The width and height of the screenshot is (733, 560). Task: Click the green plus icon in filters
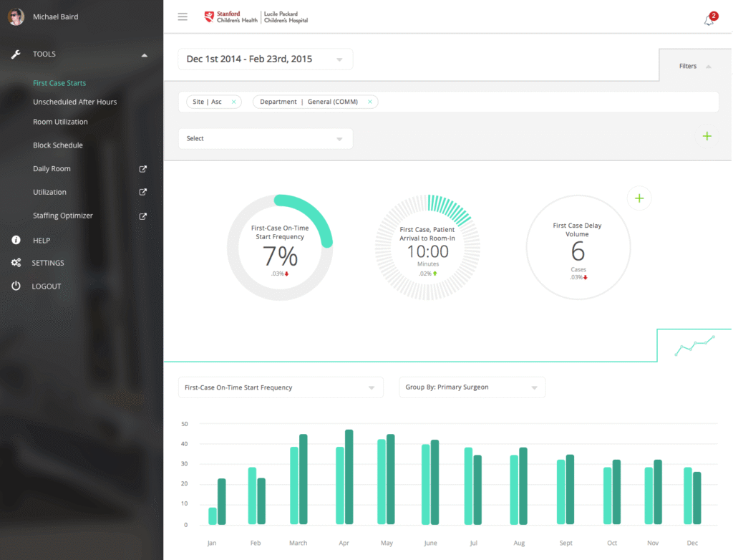707,136
